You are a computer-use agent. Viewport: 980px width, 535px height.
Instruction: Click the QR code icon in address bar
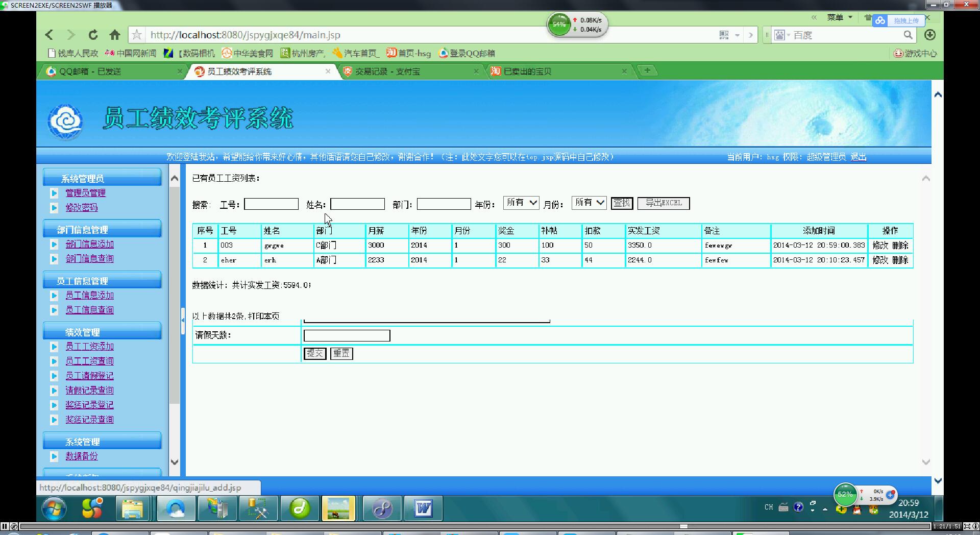click(724, 35)
